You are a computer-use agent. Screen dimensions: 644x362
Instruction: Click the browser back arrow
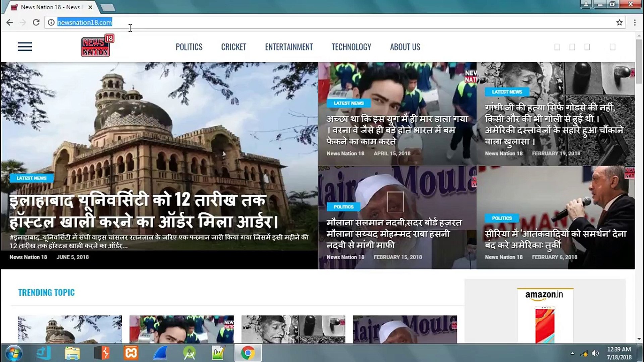pos(10,22)
